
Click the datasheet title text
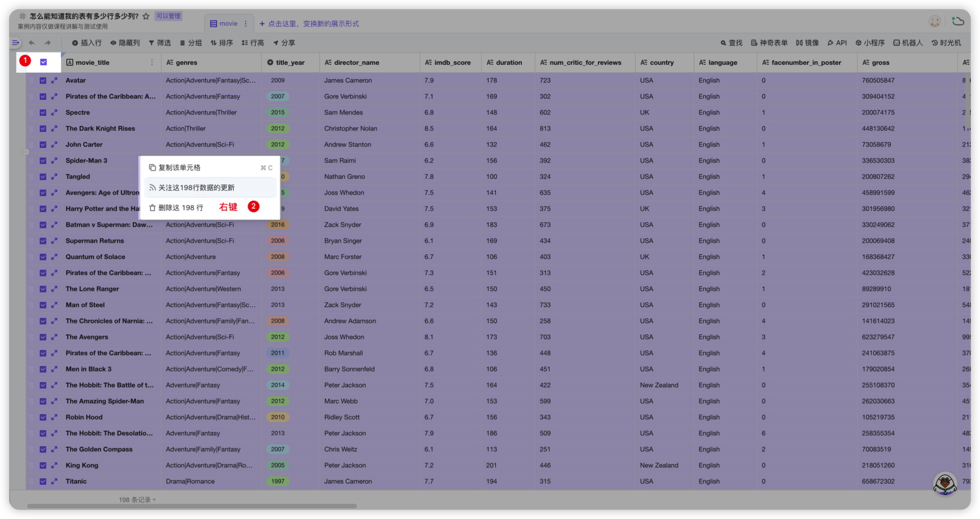tap(84, 16)
